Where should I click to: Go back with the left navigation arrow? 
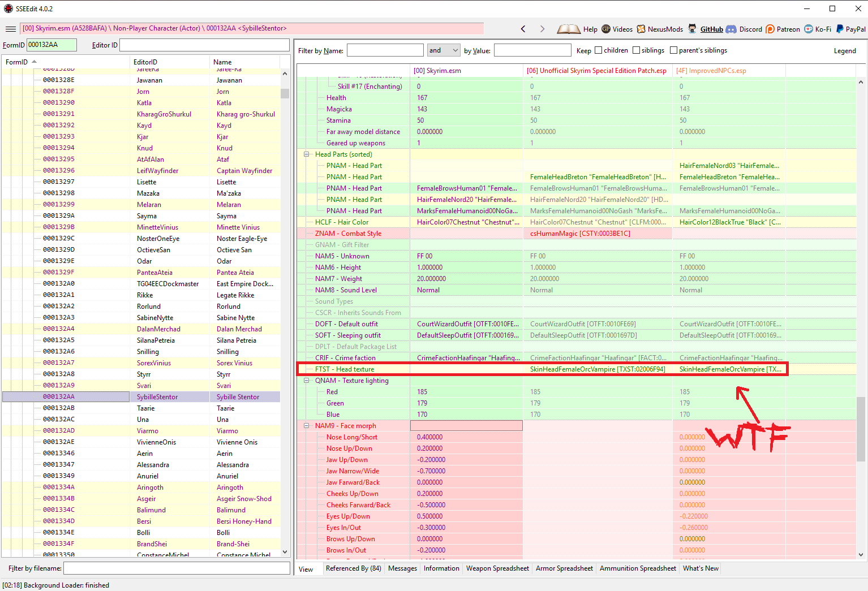[x=523, y=29]
